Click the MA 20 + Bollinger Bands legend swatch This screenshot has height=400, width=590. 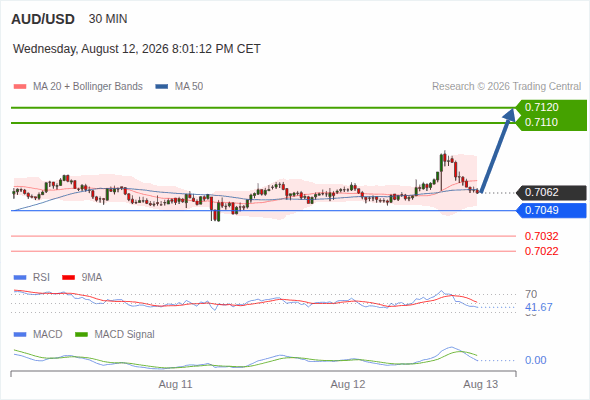point(20,87)
